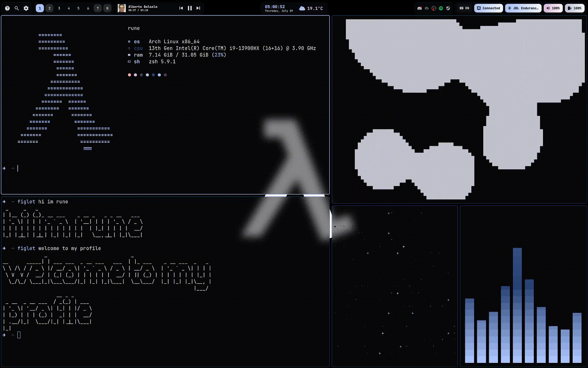Image resolution: width=588 pixels, height=368 pixels.
Task: Click the 19.1°C temperature reading
Action: coord(315,8)
